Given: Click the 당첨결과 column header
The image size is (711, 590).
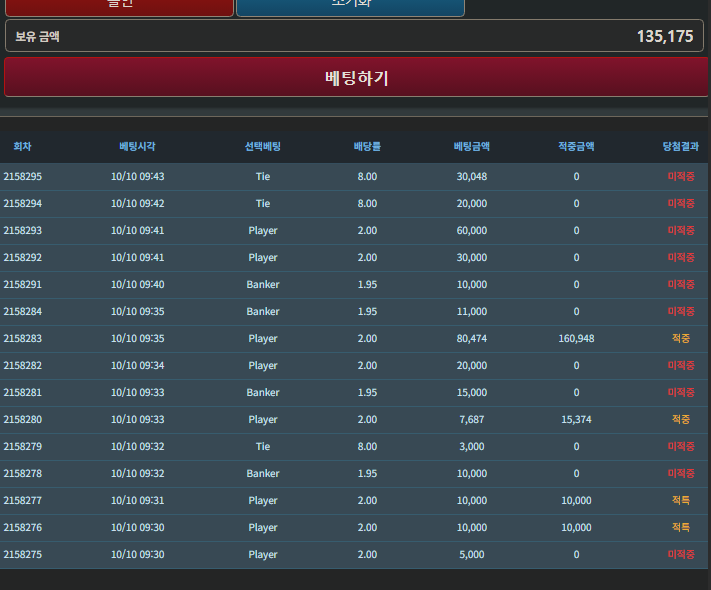Looking at the screenshot, I should click(681, 146).
